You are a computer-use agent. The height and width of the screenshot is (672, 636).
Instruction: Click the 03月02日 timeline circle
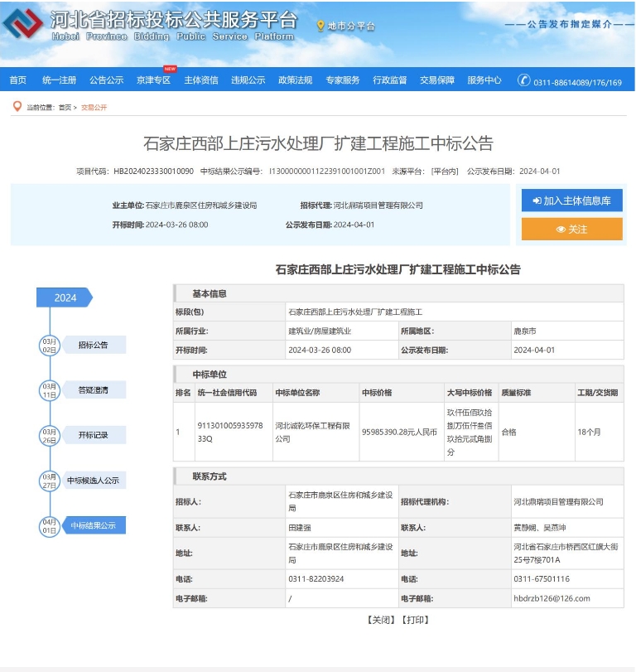tap(50, 345)
